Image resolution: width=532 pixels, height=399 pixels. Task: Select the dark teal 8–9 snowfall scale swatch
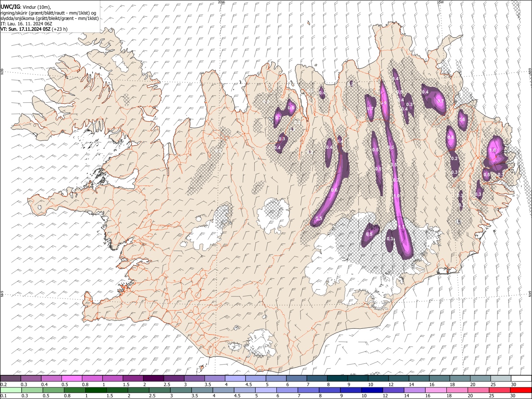(x=337, y=378)
